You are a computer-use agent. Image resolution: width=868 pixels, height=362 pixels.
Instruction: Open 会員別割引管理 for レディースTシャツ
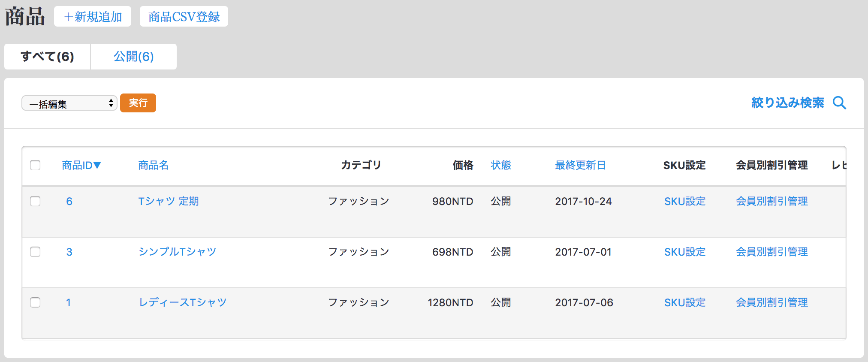772,302
